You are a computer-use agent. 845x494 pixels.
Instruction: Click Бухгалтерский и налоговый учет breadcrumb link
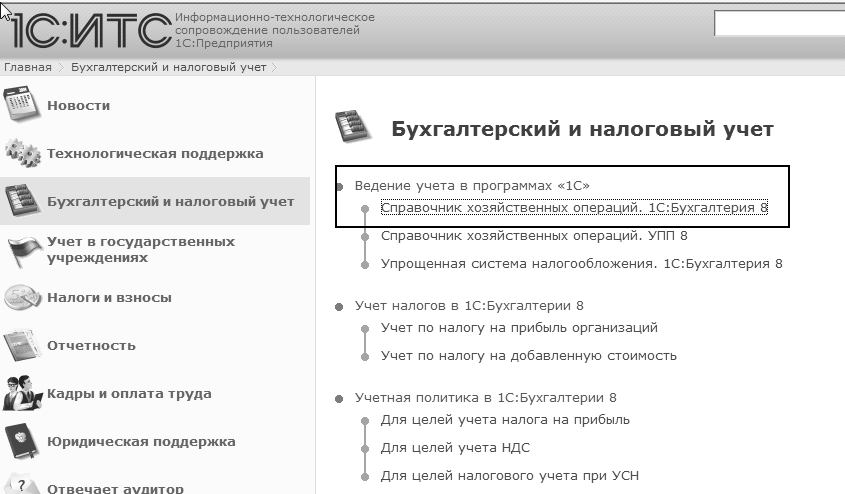[169, 67]
